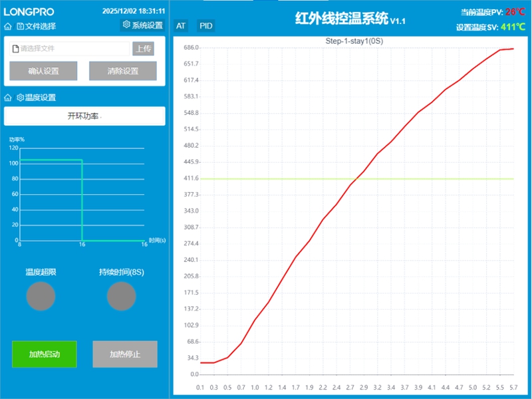
Task: Clear settings using 清除设置 button
Action: point(123,71)
